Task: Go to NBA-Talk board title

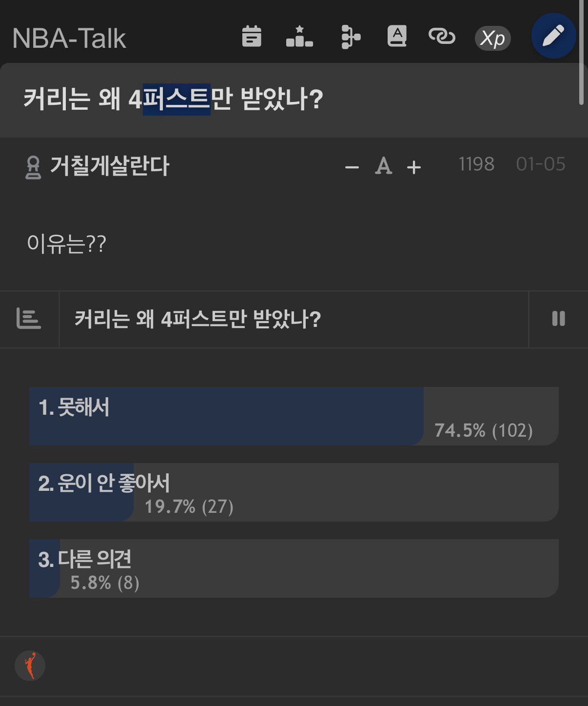Action: (69, 38)
